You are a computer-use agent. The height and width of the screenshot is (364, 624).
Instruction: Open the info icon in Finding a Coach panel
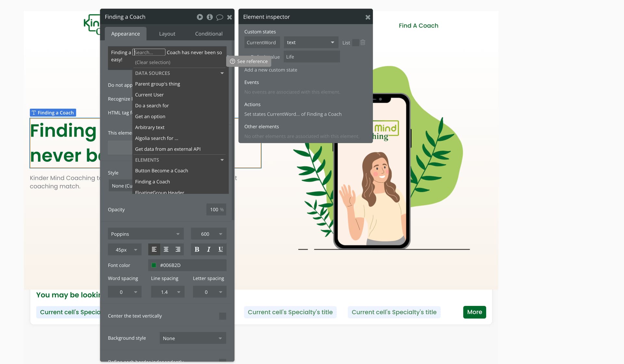[x=210, y=17]
